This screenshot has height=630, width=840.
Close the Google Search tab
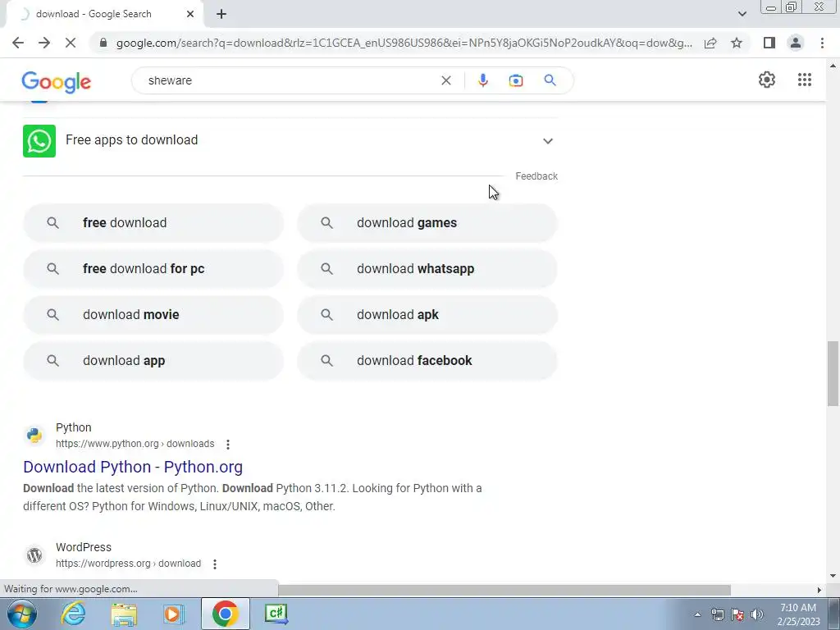pyautogui.click(x=190, y=14)
